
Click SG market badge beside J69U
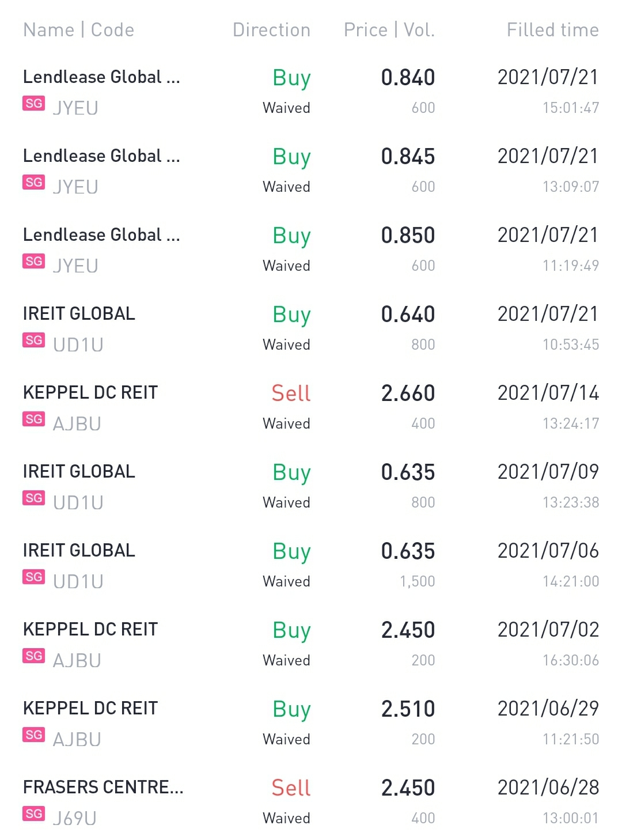(33, 813)
